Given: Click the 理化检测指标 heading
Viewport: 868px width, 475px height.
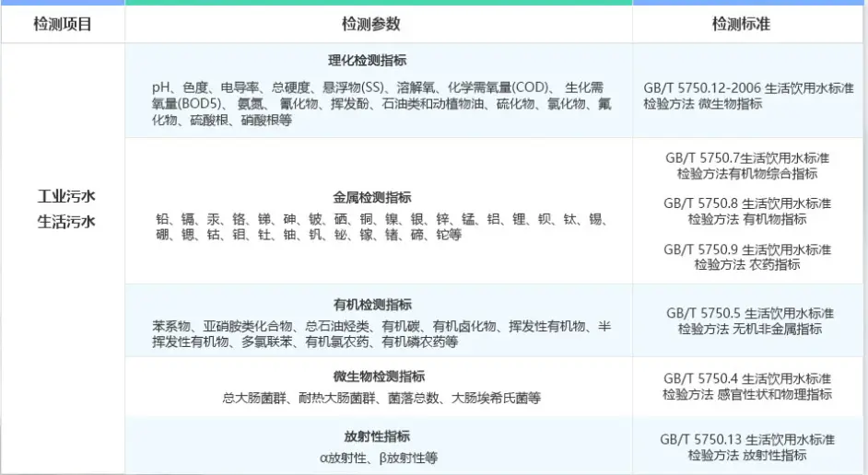Looking at the screenshot, I should (x=367, y=60).
